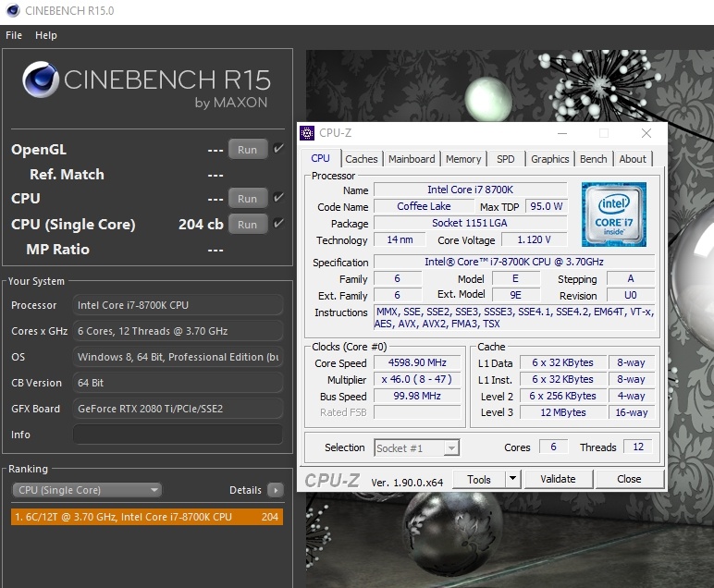Select the CPU tab in CPU-Z

click(x=320, y=158)
